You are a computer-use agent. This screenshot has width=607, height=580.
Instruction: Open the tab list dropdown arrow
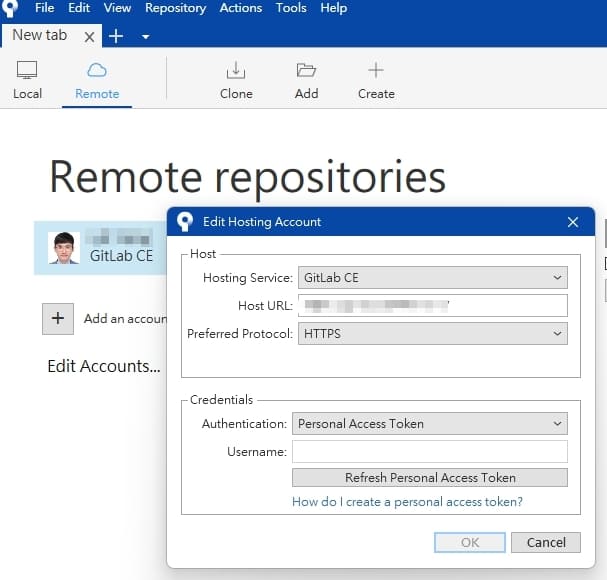point(146,37)
